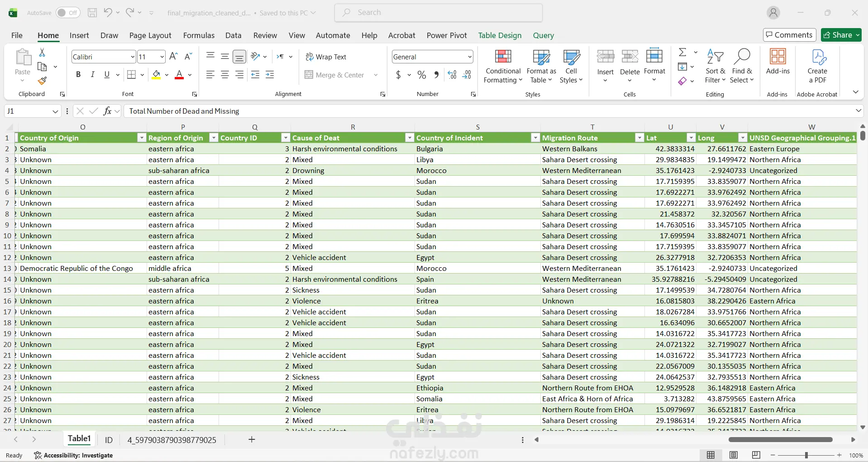This screenshot has height=462, width=868.
Task: Open the font size dropdown
Action: coord(162,57)
